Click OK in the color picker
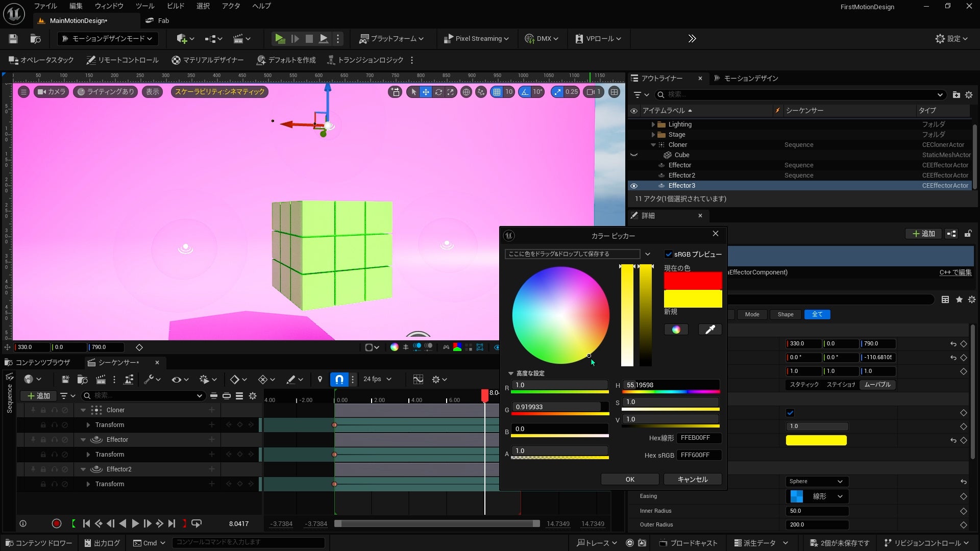 point(630,479)
